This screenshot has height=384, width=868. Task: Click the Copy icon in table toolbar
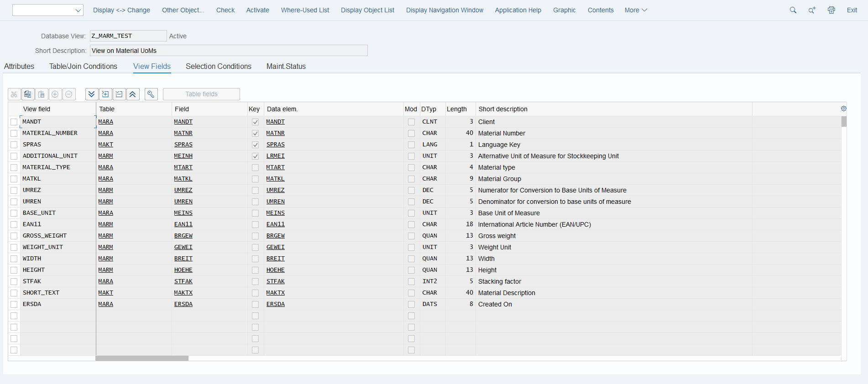coord(28,94)
